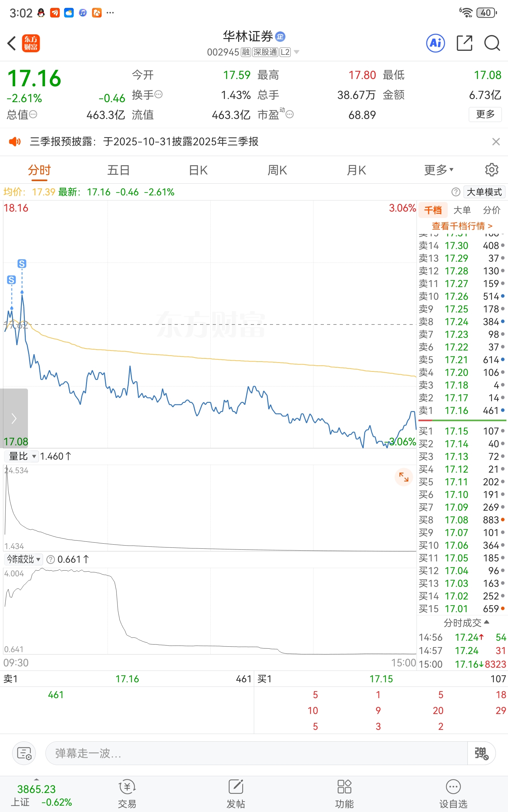The image size is (508, 812).
Task: Select the 大单 tab
Action: (x=462, y=210)
